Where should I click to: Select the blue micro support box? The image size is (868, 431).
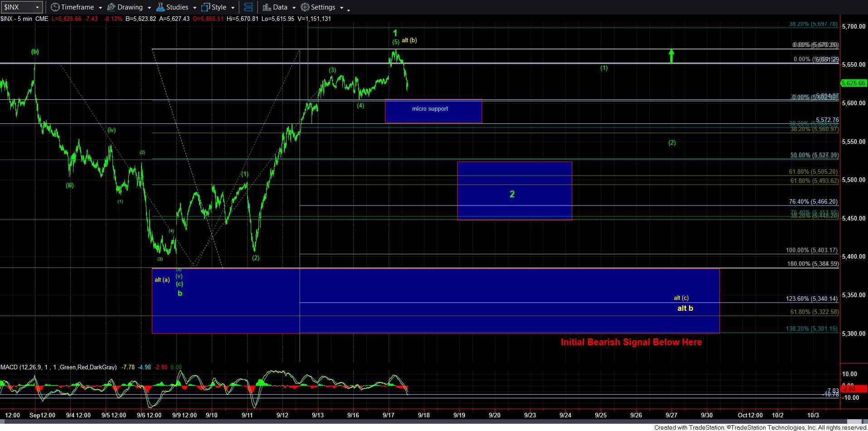click(433, 111)
